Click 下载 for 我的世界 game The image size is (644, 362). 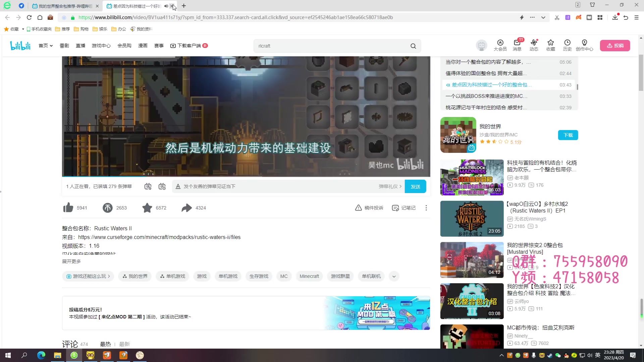568,135
